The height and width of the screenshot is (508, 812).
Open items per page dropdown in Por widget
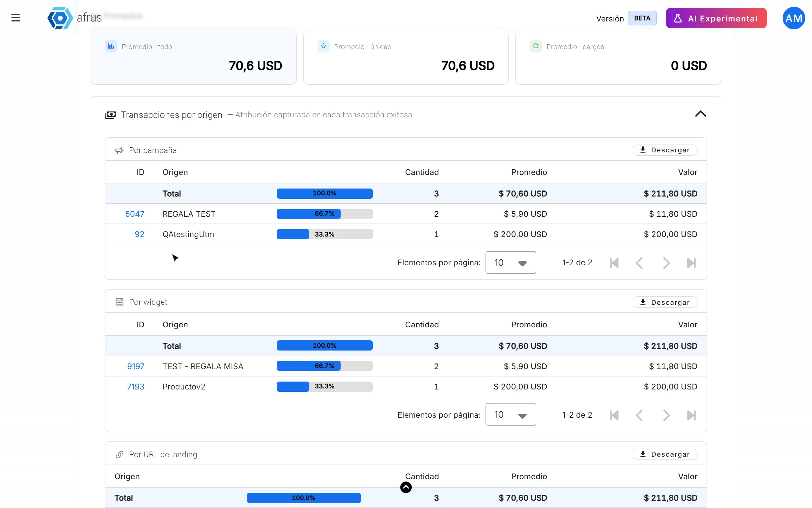click(511, 415)
